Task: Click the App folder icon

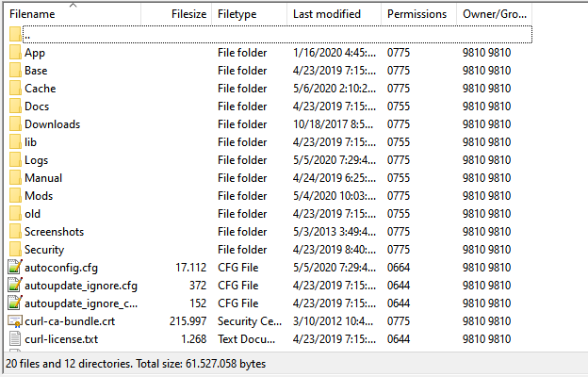Action: 14,53
